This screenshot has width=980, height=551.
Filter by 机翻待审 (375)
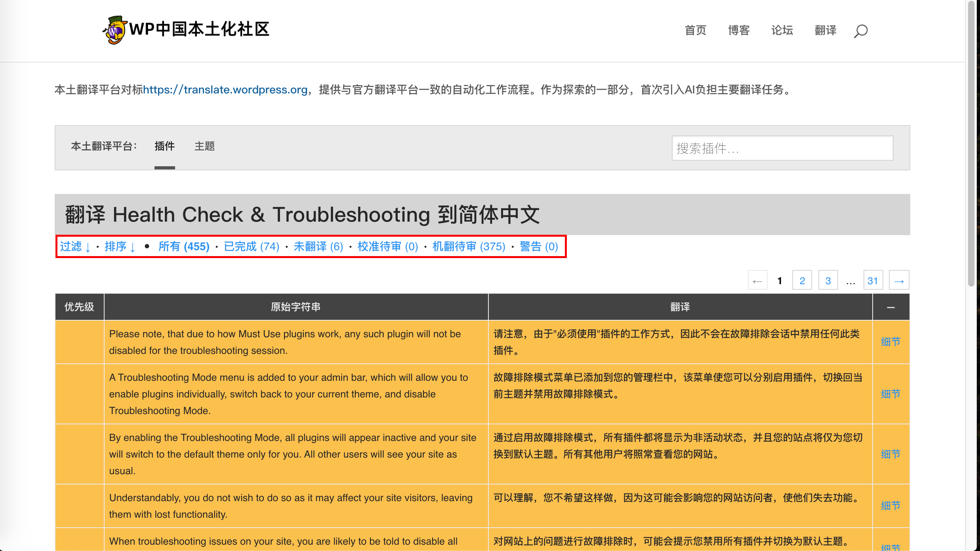click(469, 247)
